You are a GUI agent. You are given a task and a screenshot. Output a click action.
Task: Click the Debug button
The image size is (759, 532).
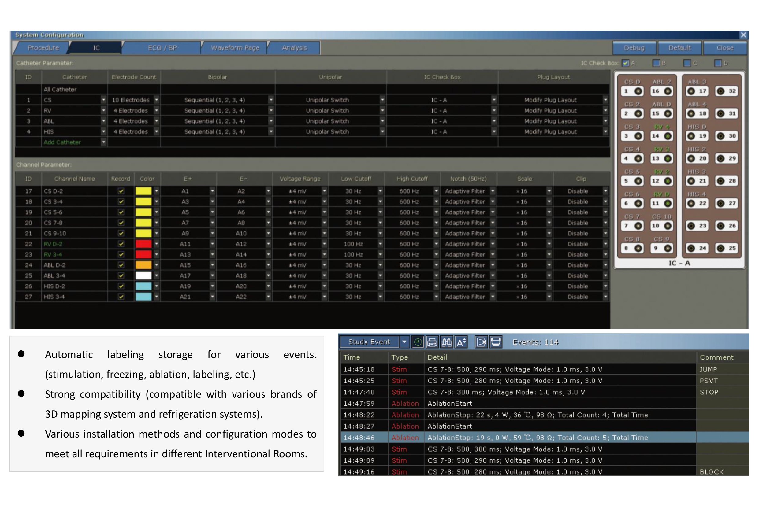click(634, 48)
